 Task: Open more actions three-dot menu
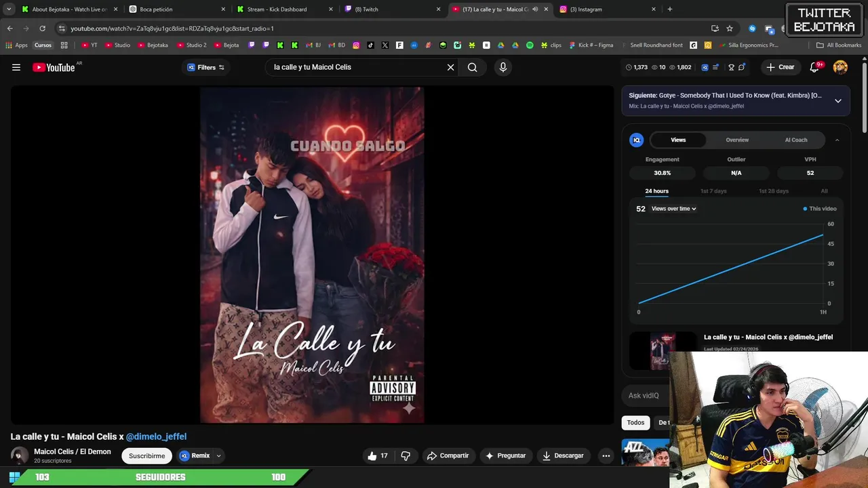tap(606, 455)
